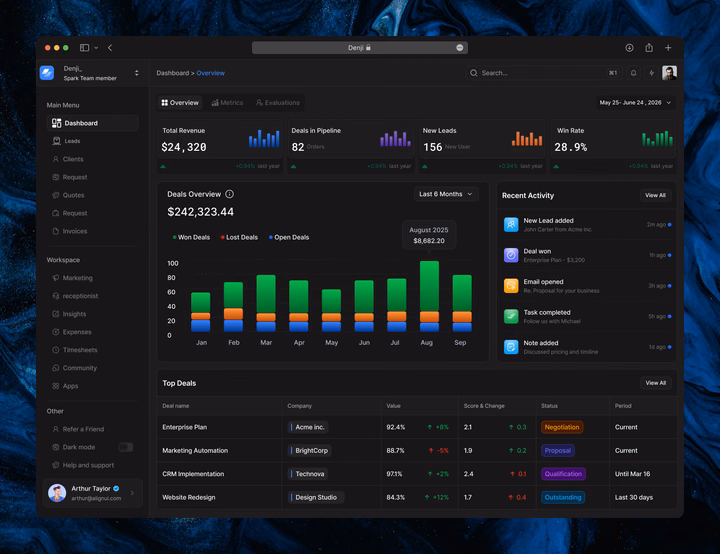This screenshot has height=554, width=720.
Task: Expand Arthur Taylor account chevron
Action: click(132, 493)
